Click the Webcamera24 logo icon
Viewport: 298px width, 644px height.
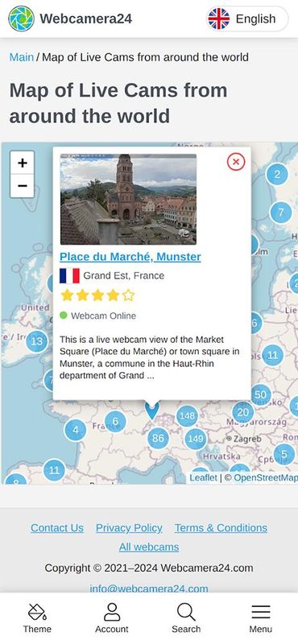[22, 19]
